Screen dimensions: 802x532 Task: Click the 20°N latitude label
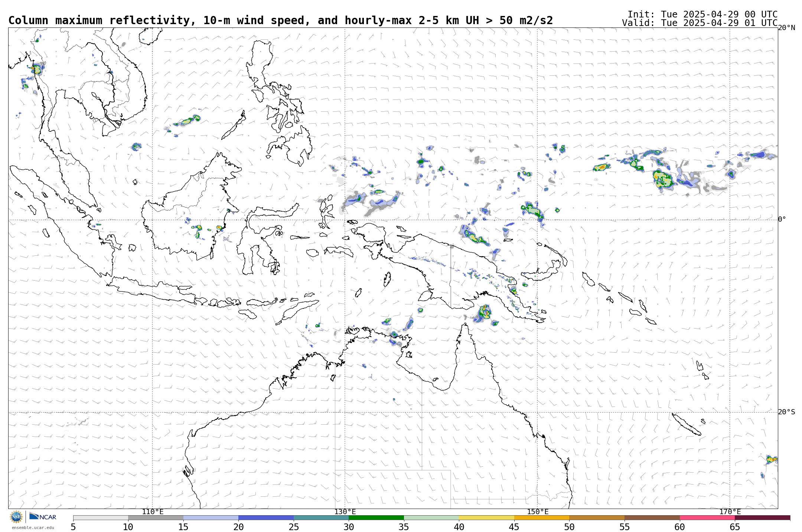(x=786, y=28)
